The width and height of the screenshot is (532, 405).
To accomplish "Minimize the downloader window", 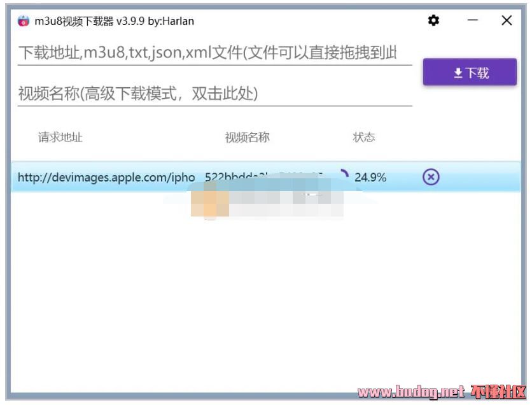I will 473,20.
